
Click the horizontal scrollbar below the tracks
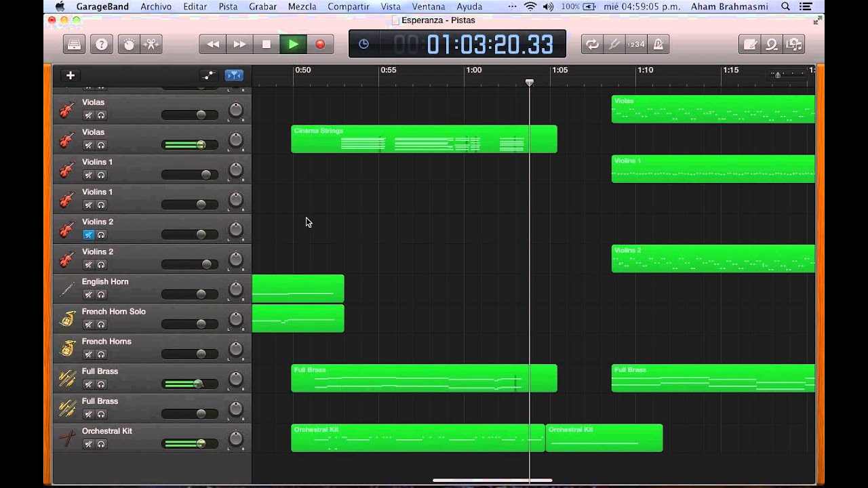[x=492, y=481]
